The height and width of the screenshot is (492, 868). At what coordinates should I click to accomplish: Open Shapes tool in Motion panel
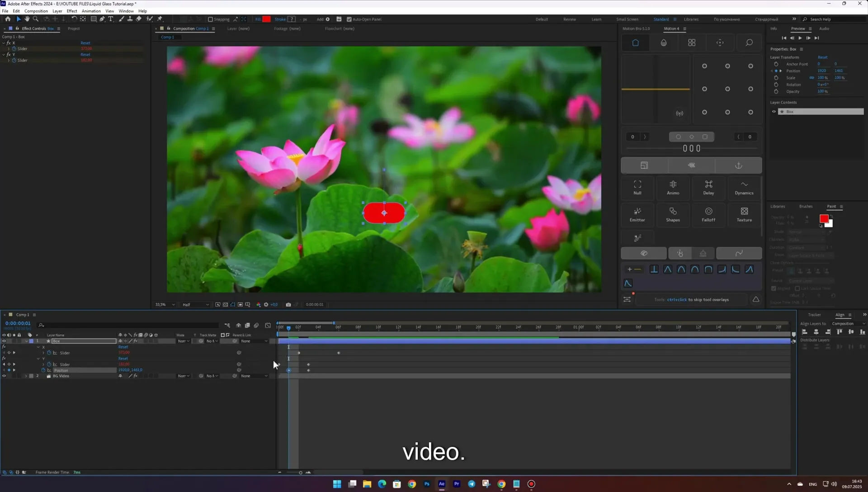(673, 214)
